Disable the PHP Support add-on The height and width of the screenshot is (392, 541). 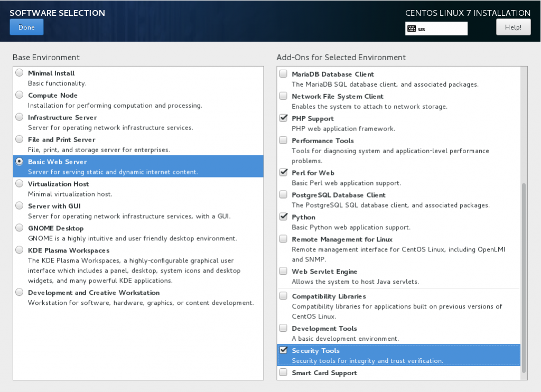click(x=283, y=118)
